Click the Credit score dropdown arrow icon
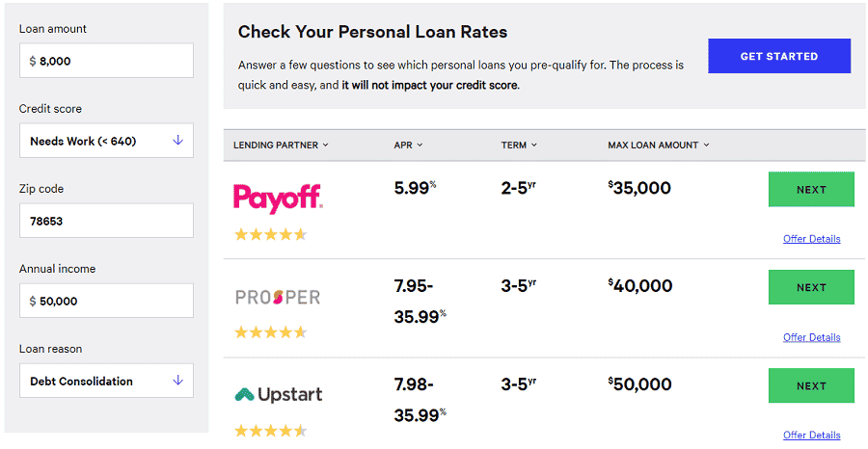 pos(177,141)
